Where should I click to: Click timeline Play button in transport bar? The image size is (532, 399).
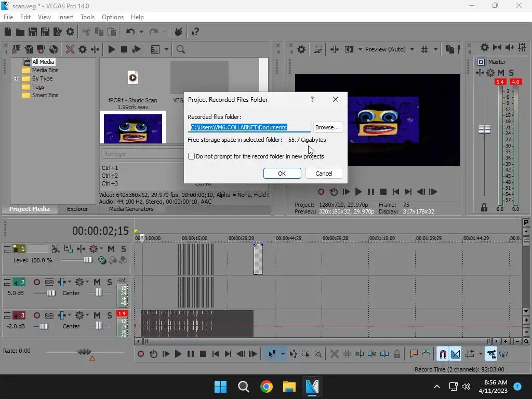(178, 354)
